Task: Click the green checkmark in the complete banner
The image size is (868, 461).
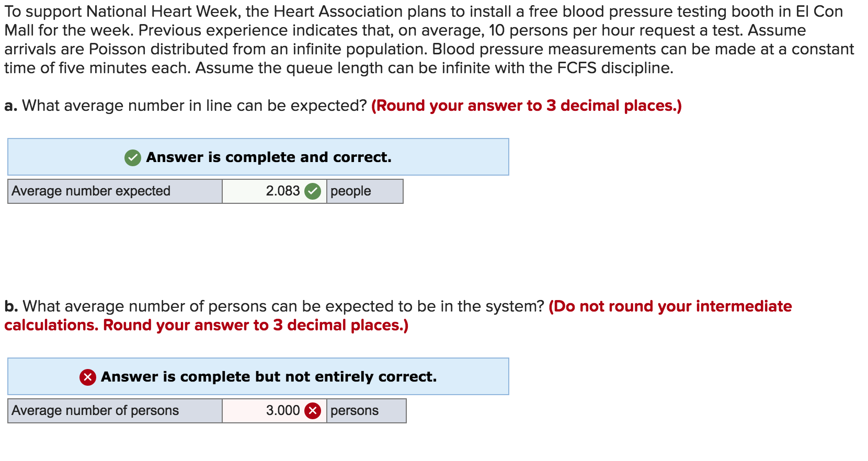Action: [132, 157]
